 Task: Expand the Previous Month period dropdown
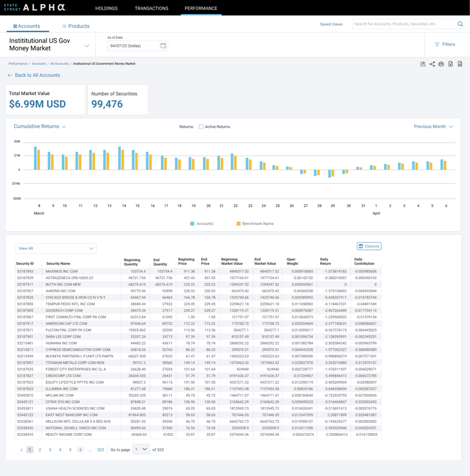(x=433, y=127)
